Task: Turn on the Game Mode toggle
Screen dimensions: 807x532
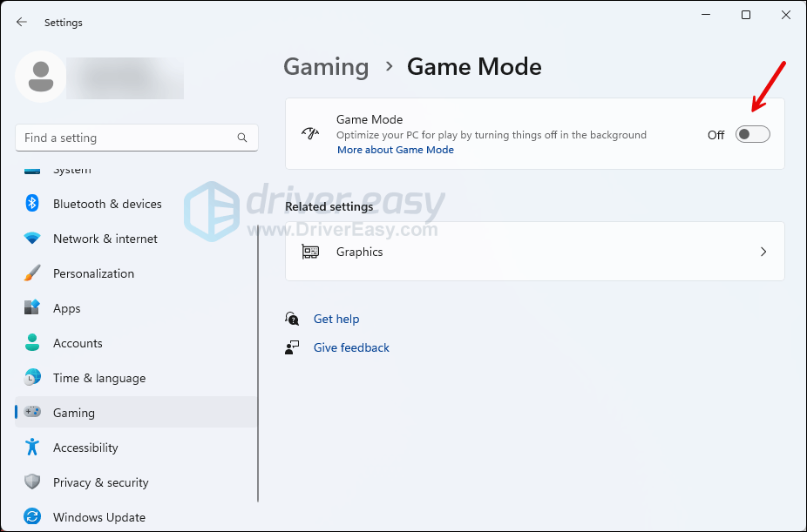Action: (x=752, y=134)
